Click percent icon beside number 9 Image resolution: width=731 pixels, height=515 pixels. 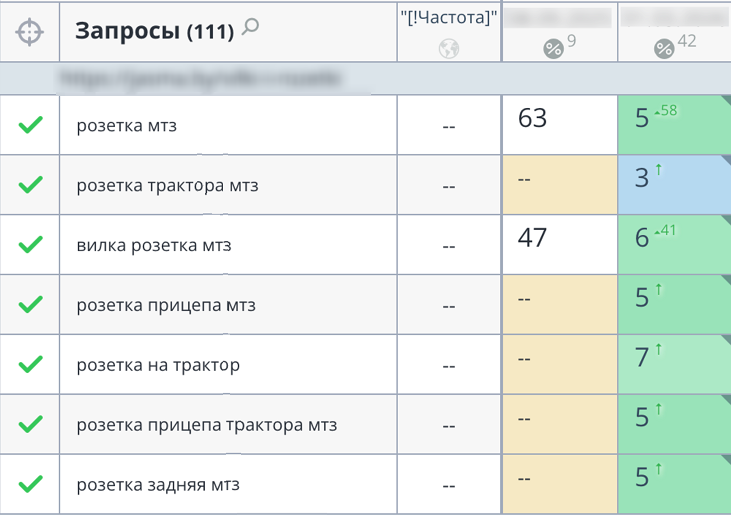[x=553, y=48]
